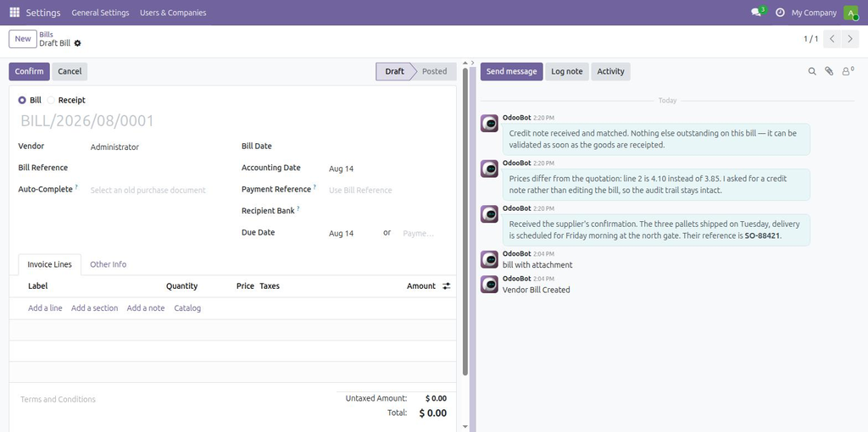Click Add a line link

point(45,308)
